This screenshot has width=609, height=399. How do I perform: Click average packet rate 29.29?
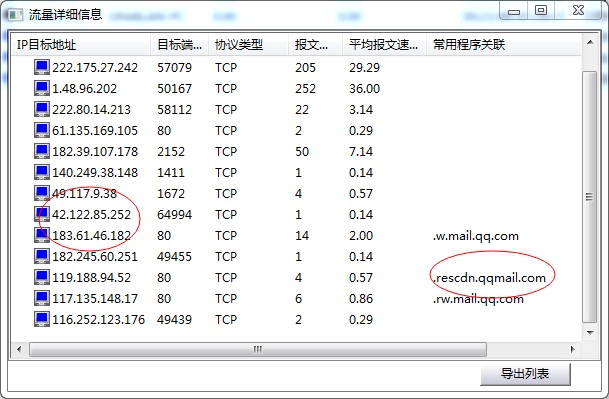(364, 68)
